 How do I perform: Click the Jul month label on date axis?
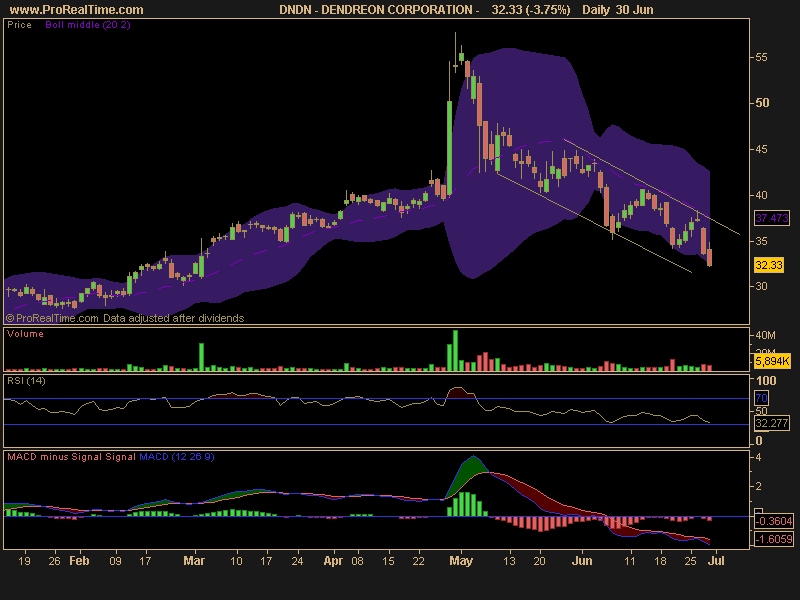tap(716, 561)
